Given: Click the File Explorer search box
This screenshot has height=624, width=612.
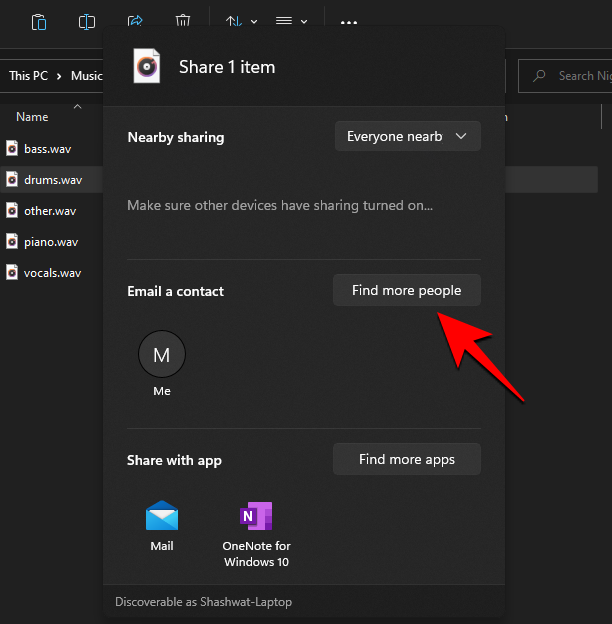Looking at the screenshot, I should tap(565, 76).
